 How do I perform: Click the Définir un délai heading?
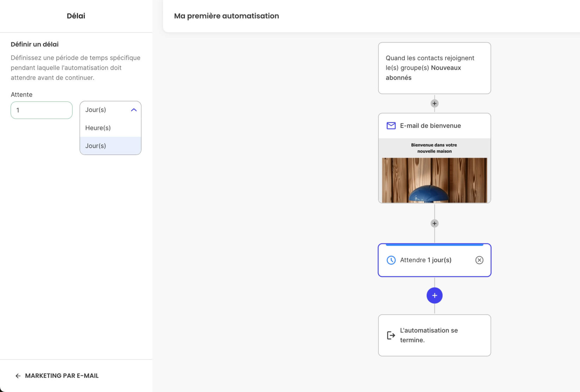point(35,44)
